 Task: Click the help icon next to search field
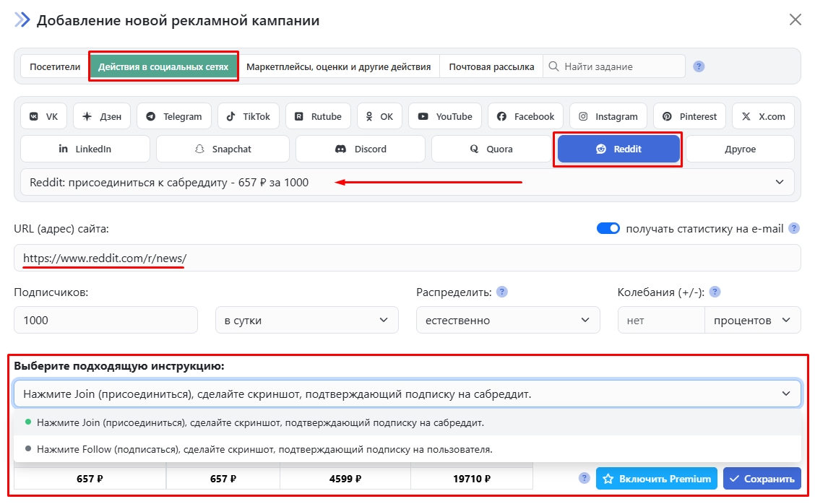[x=699, y=66]
